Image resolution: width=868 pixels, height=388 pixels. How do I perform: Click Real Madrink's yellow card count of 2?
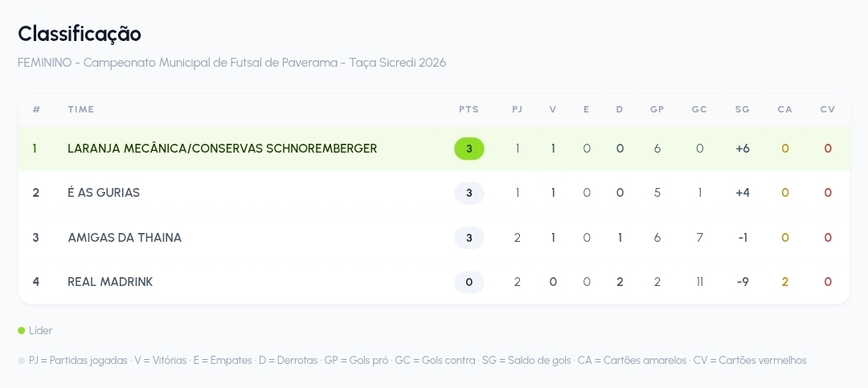pos(785,282)
